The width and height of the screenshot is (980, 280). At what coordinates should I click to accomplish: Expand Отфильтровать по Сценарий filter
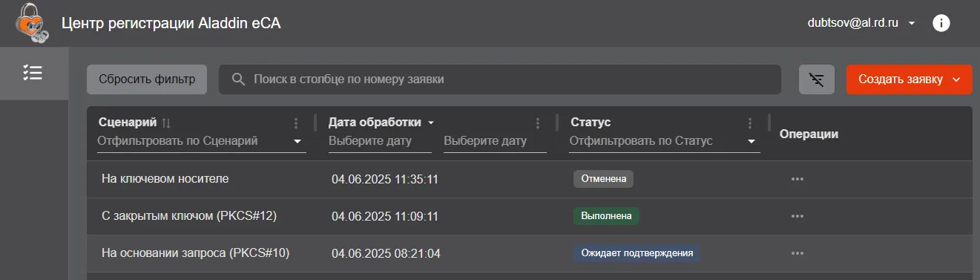[x=297, y=141]
